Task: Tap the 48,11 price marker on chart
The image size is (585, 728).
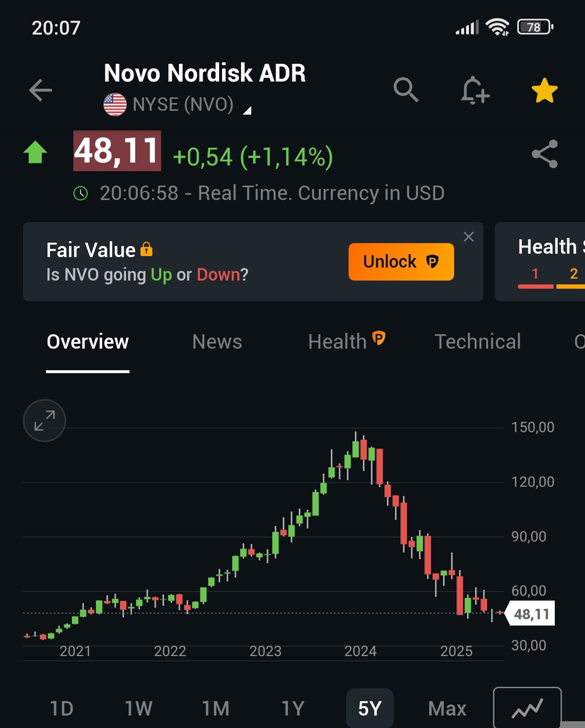Action: click(x=531, y=614)
